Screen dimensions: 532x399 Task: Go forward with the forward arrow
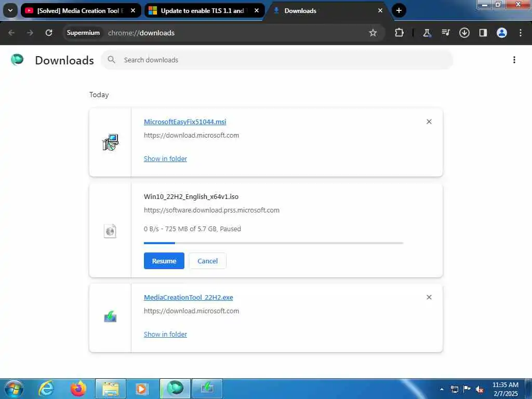[x=30, y=33]
